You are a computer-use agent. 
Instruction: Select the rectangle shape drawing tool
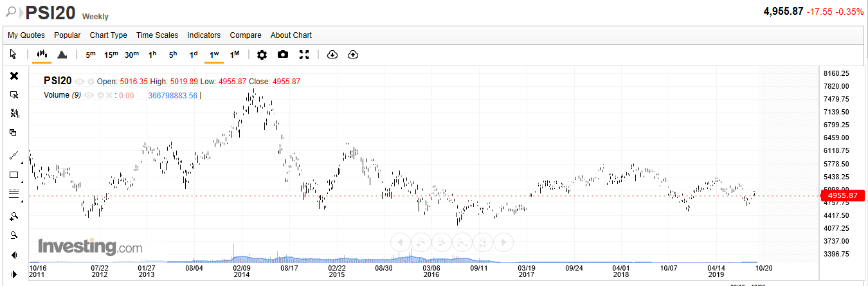14,175
